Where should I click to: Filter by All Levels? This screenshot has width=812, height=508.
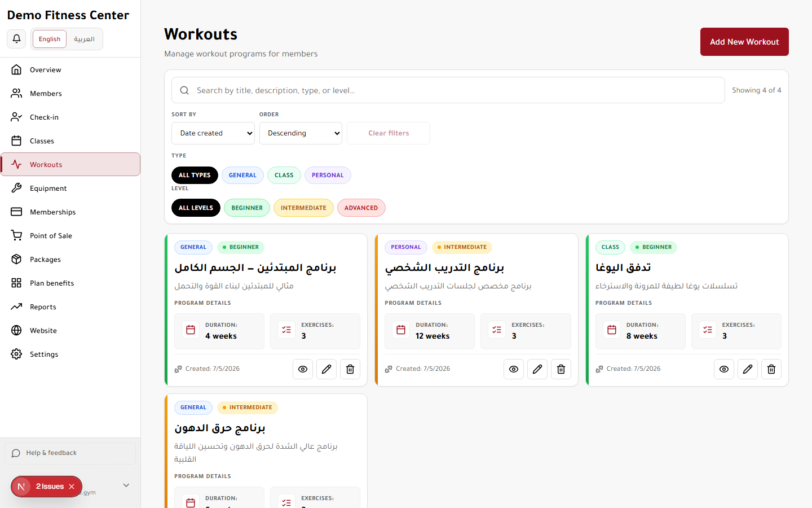pyautogui.click(x=196, y=208)
